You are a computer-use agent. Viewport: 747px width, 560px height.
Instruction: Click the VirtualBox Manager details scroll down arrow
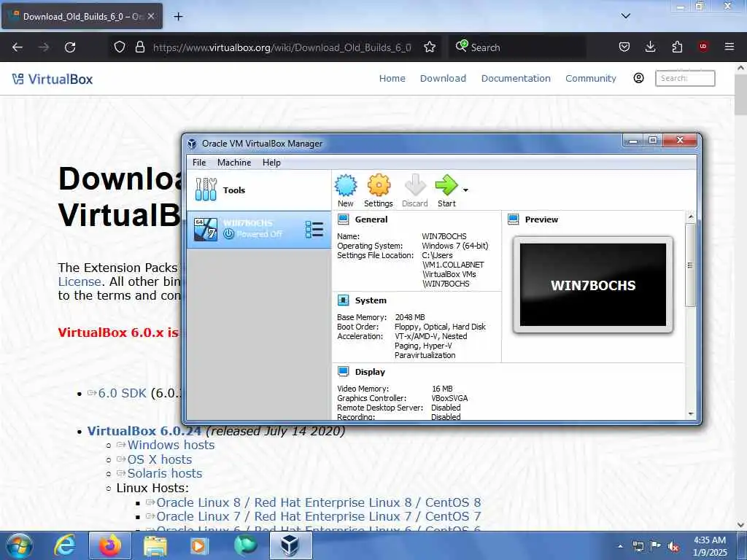[x=691, y=414]
